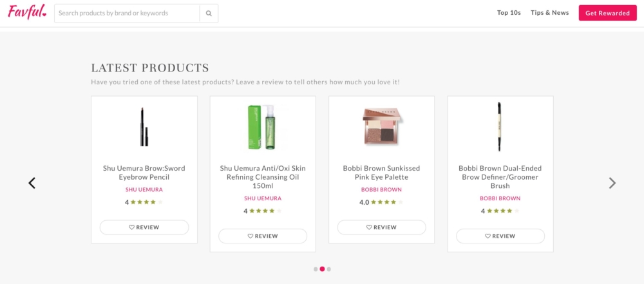Viewport: 644px width, 284px height.
Task: Click the Favful logo
Action: (27, 13)
